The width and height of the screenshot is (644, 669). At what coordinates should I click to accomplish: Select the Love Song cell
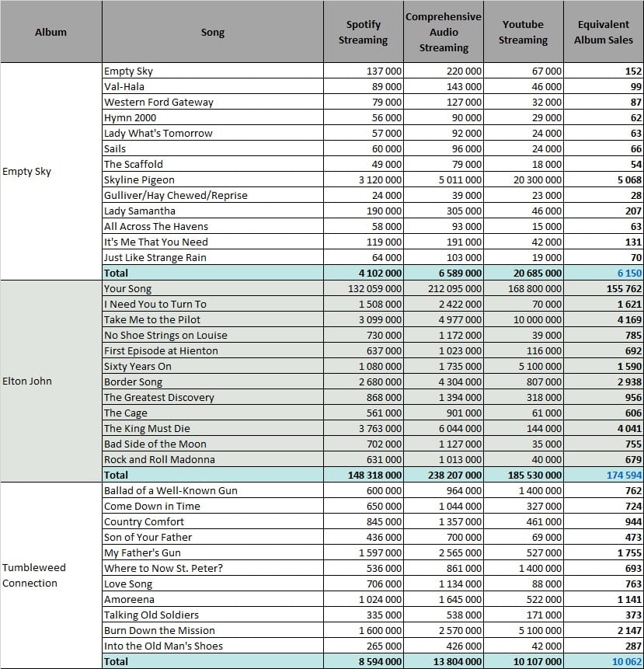(212, 584)
